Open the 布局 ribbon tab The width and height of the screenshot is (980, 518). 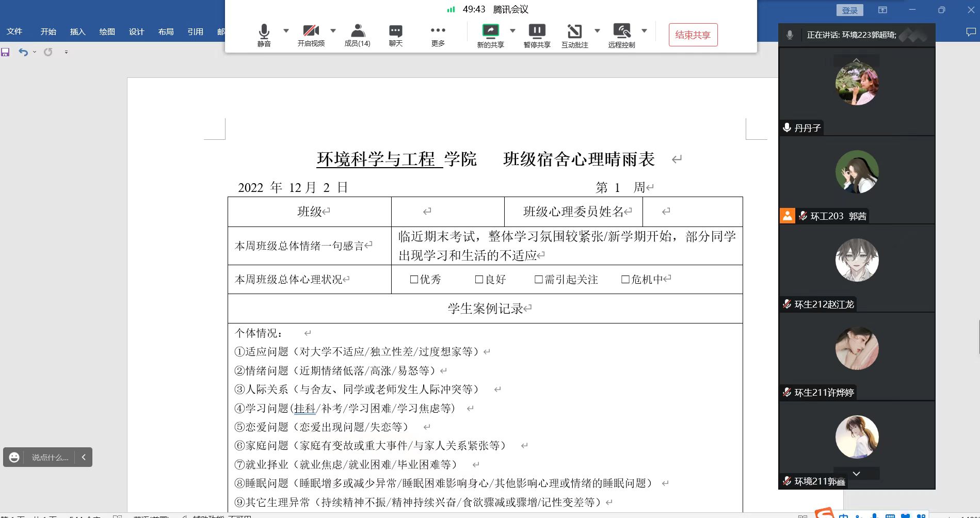pyautogui.click(x=166, y=32)
